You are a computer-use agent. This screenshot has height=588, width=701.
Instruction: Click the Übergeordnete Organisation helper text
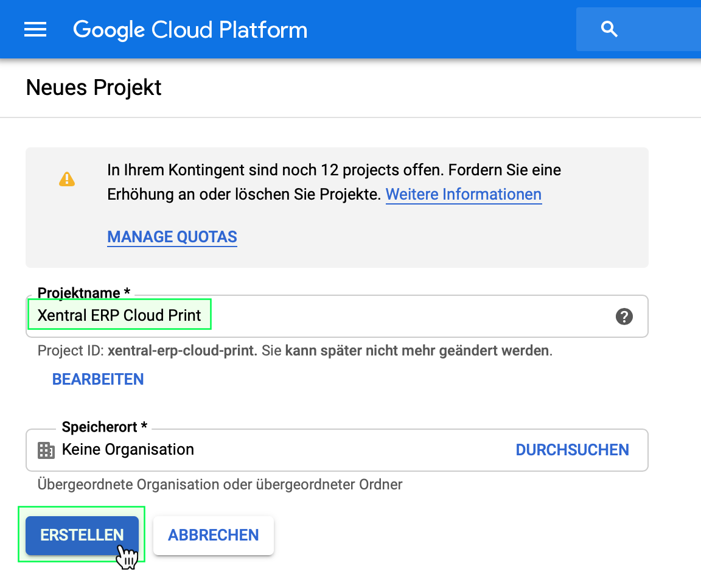click(220, 485)
